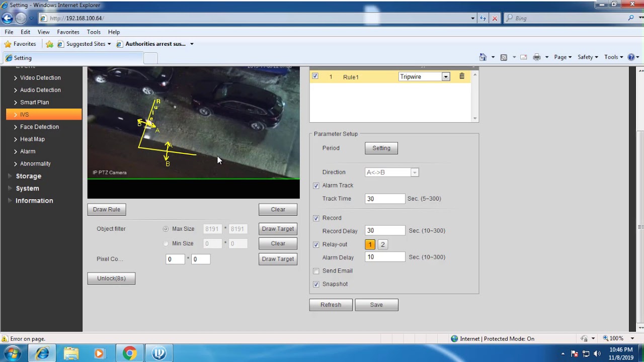The height and width of the screenshot is (362, 644).
Task: Open the Edit menu
Action: [x=25, y=32]
